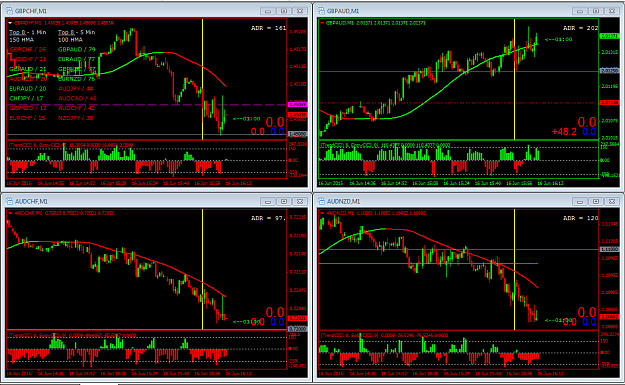Close the AUDNZD,M1 chart window
625x385 pixels.
[612, 202]
